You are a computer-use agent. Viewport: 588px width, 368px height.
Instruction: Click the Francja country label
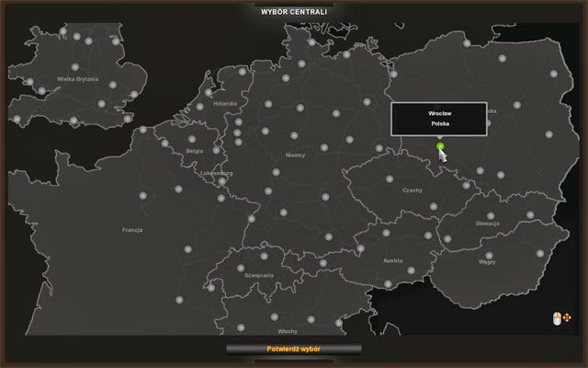(132, 230)
